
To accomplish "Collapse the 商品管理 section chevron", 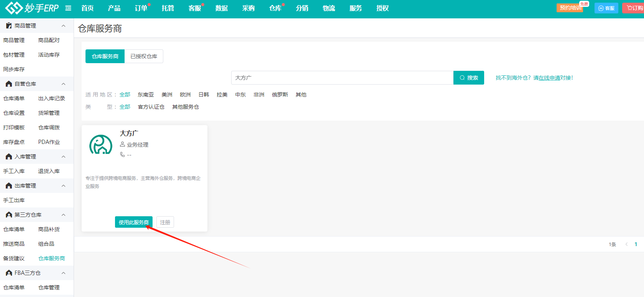I will click(x=64, y=26).
